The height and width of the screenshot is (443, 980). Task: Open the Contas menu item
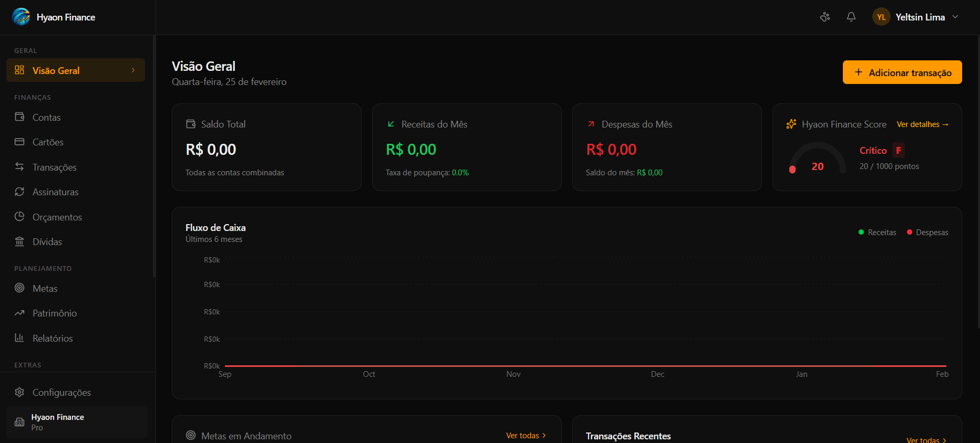[76, 117]
